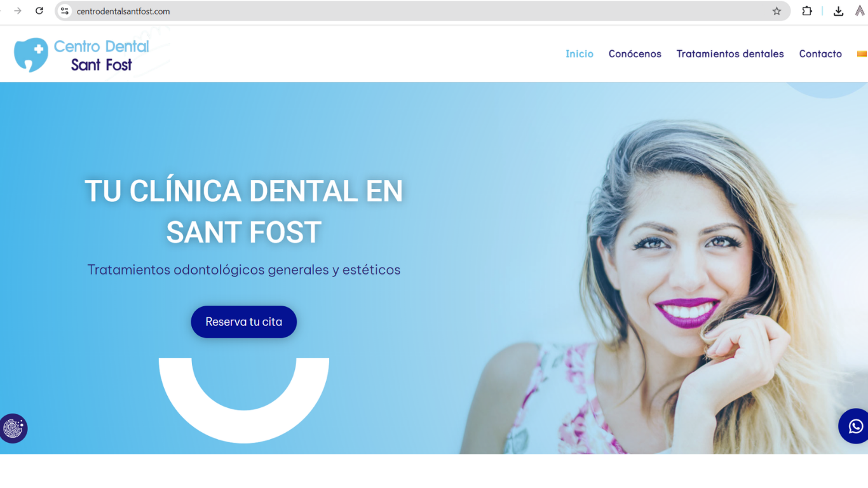Open Tratamientos dentales menu item
This screenshot has height=488, width=868.
click(730, 54)
